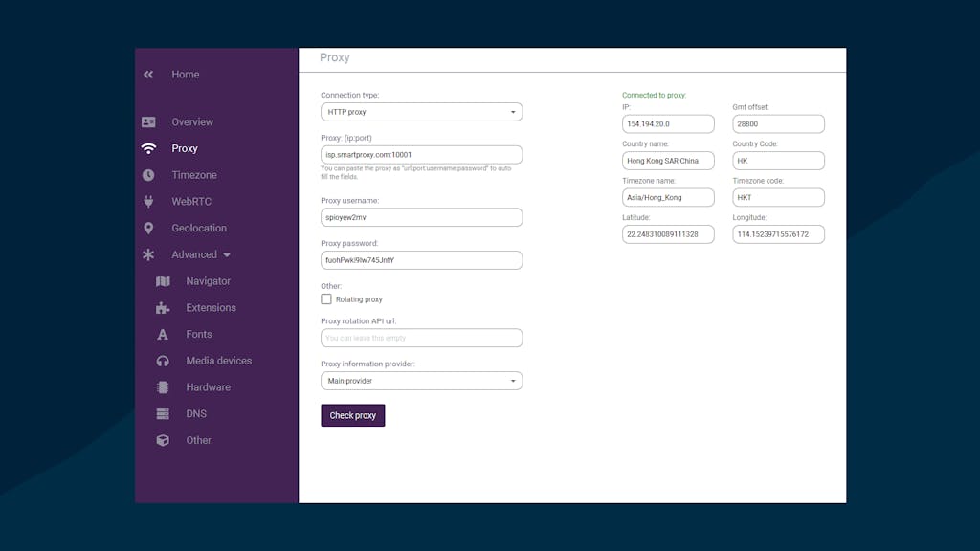Click the DNS server icon
The height and width of the screenshot is (551, 980).
pyautogui.click(x=163, y=413)
